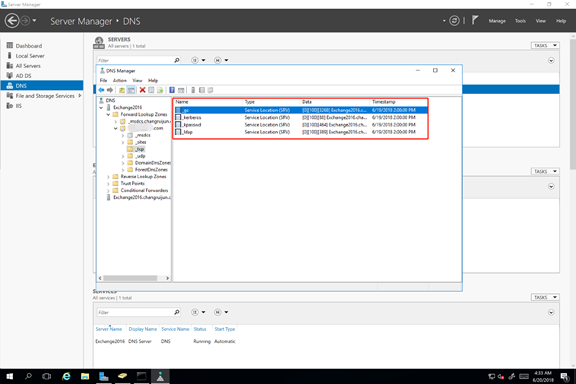Click the Servers filter input field
The width and height of the screenshot is (576, 384).
click(138, 60)
